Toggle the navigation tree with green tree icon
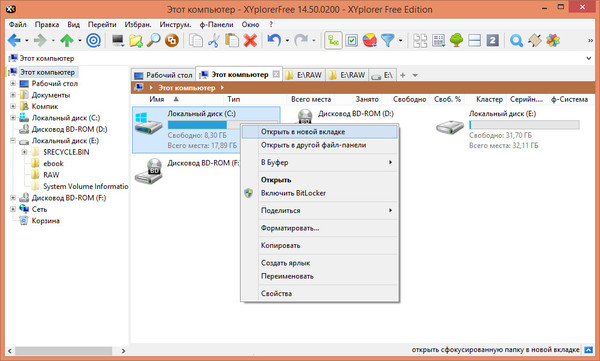This screenshot has height=361, width=600. [457, 40]
